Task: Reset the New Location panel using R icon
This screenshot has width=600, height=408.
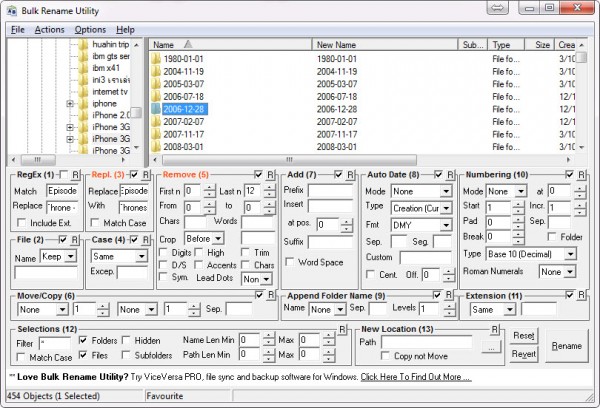Action: point(494,329)
